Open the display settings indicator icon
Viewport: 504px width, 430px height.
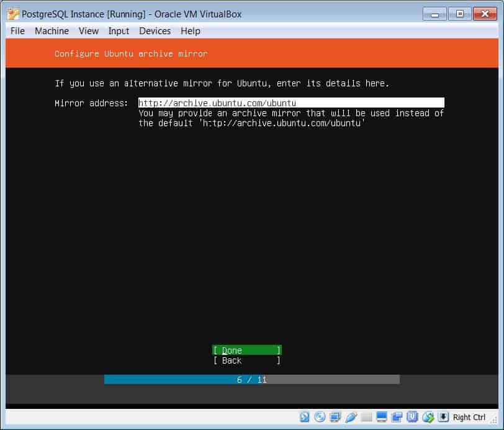point(381,417)
